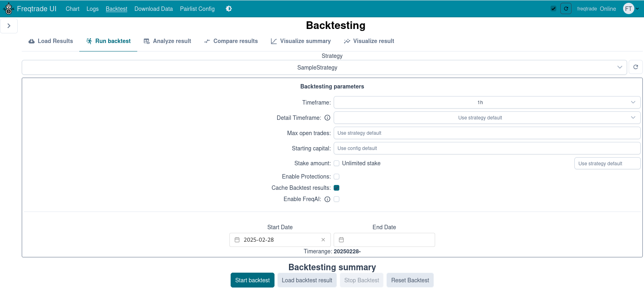This screenshot has height=302, width=644.
Task: Refresh the strategy list icon
Action: (x=636, y=67)
